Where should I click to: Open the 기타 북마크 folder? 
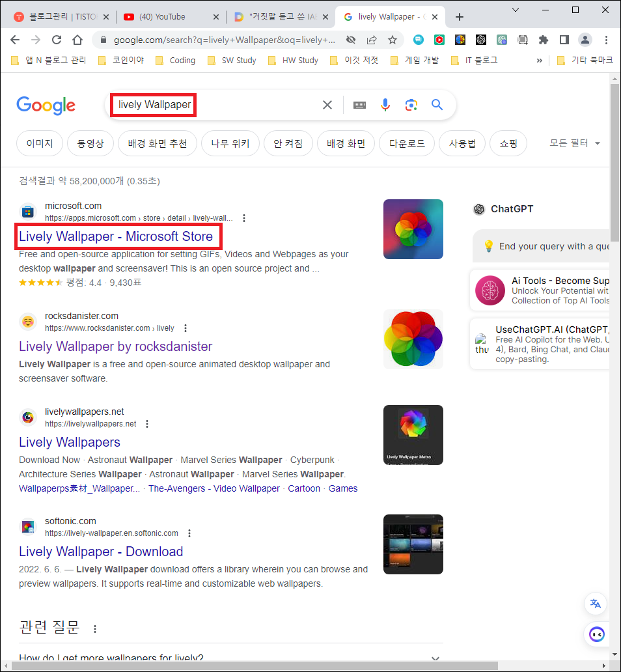point(585,61)
